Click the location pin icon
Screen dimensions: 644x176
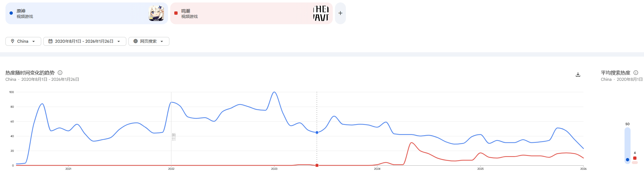(x=13, y=41)
